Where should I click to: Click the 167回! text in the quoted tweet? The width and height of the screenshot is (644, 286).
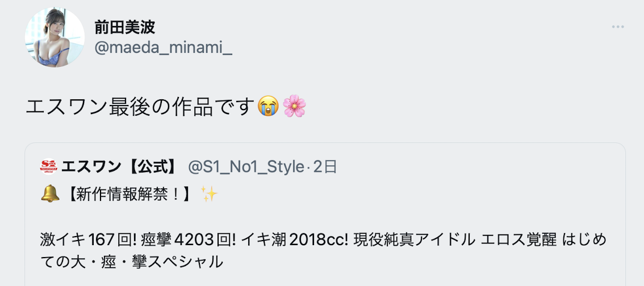(113, 239)
